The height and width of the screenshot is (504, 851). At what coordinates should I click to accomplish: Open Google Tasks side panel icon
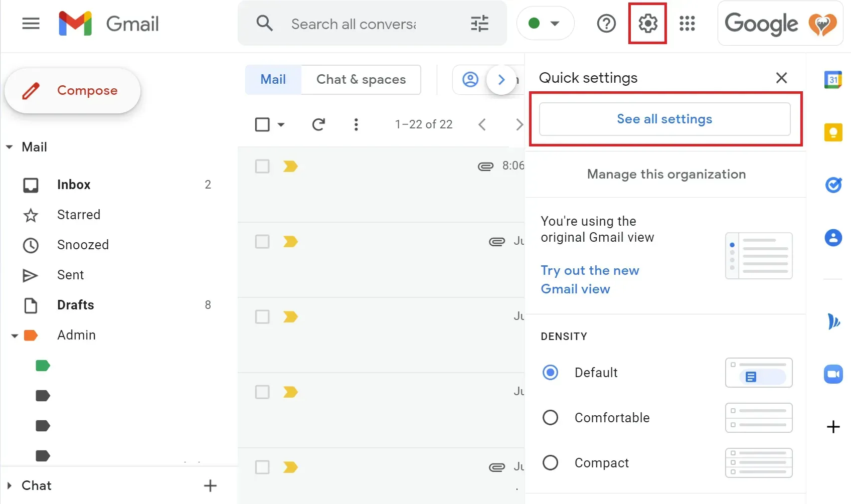(833, 185)
